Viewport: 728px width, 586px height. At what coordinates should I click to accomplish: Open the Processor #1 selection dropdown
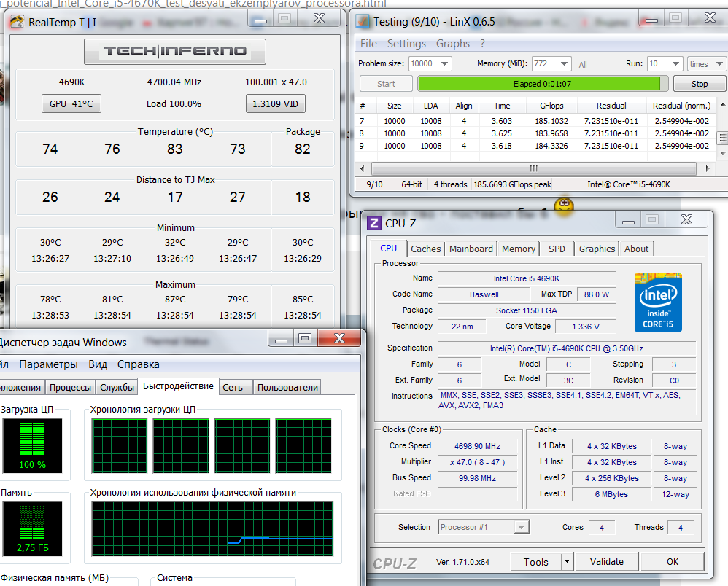[521, 528]
